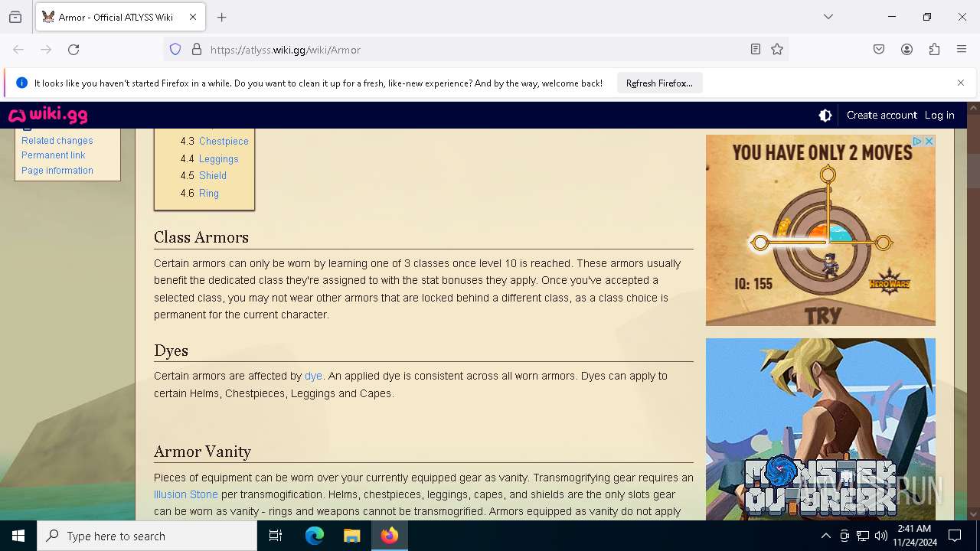Viewport: 980px width, 551px height.
Task: Open recent browsing icon beside tabs
Action: pyautogui.click(x=15, y=17)
